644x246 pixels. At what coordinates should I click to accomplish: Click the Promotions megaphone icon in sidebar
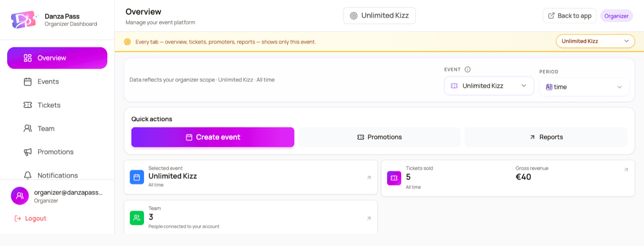tap(28, 152)
